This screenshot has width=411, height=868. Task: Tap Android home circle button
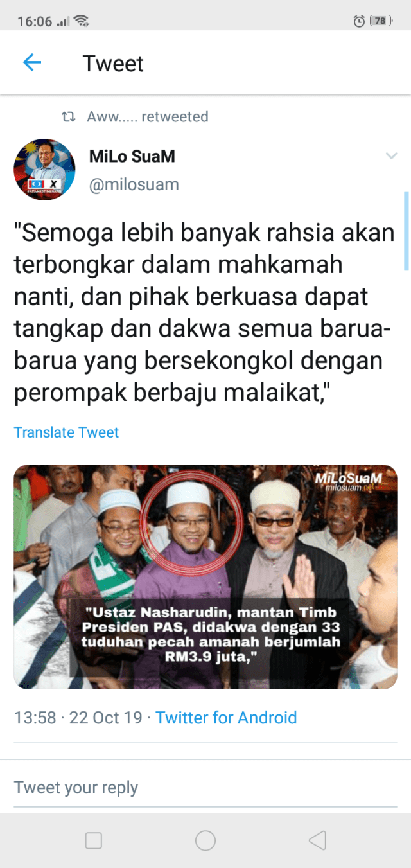tap(205, 840)
